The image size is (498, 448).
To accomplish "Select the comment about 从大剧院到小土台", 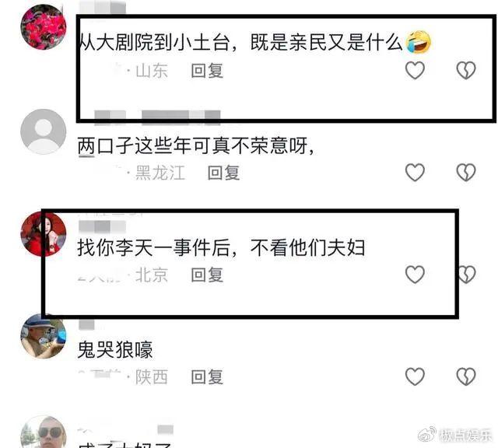I will tap(254, 42).
